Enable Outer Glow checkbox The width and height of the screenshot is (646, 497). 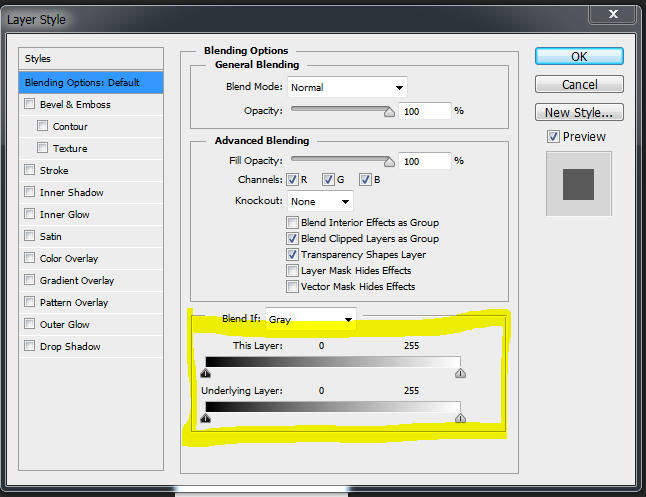tap(30, 324)
